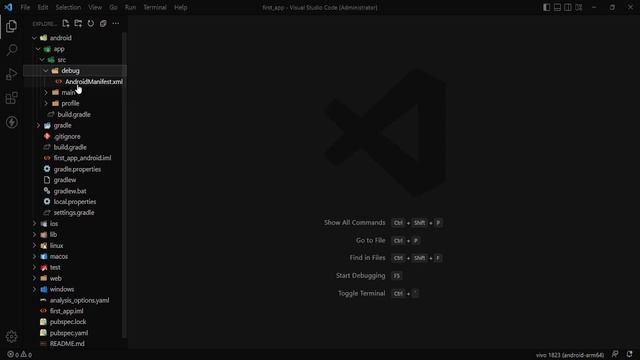Collapse all folders in Explorer
640x360 pixels.
pos(103,24)
